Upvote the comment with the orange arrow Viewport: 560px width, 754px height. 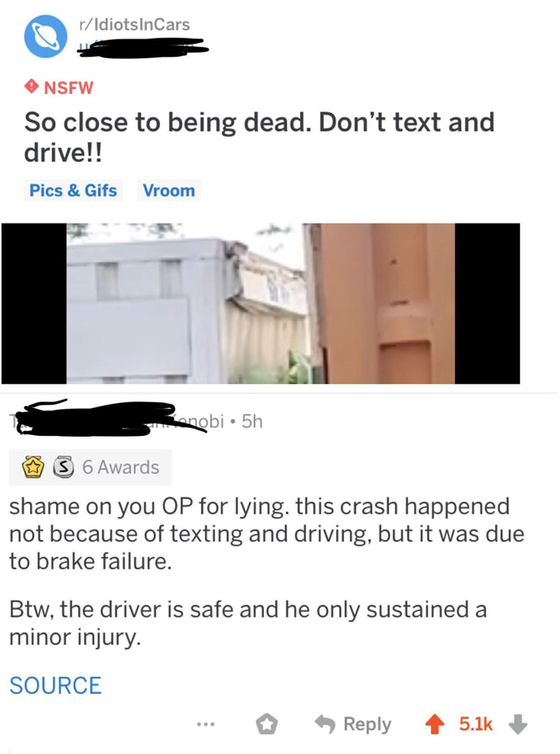coord(435,725)
